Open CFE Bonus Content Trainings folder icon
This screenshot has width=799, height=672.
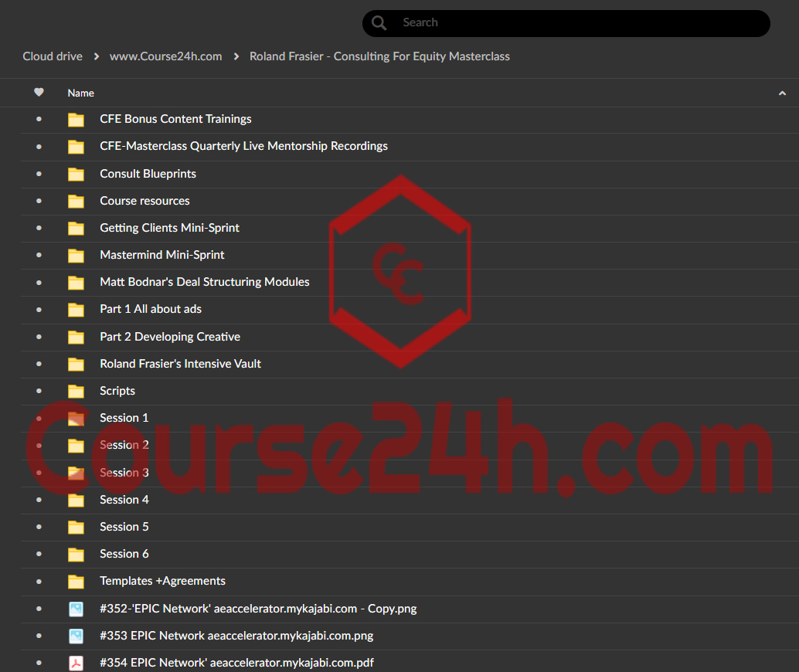click(x=76, y=120)
